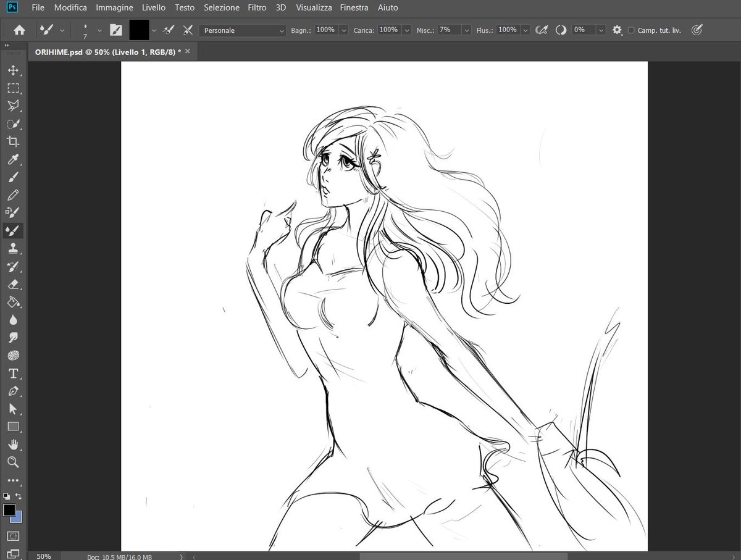This screenshot has height=560, width=741.
Task: Open the Finestra menu
Action: (x=354, y=8)
